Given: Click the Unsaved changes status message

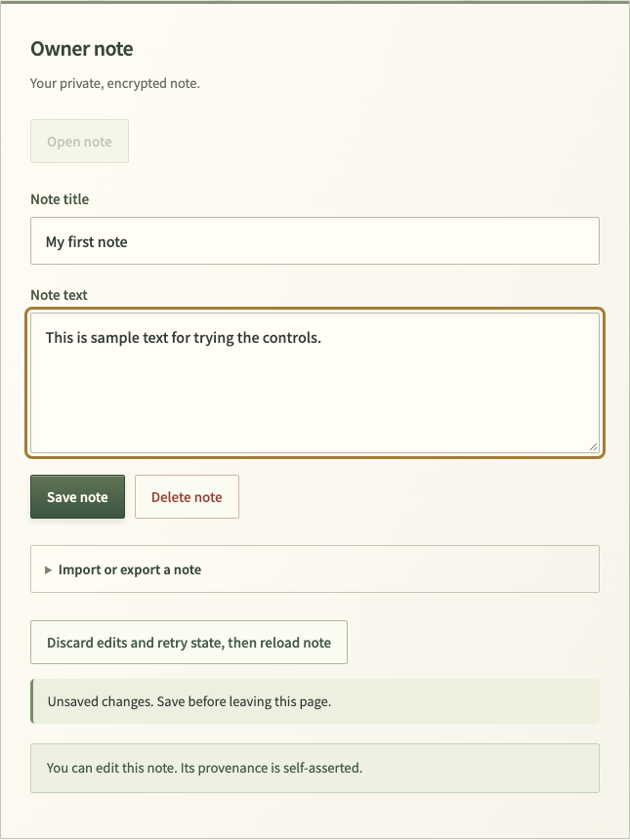Looking at the screenshot, I should (x=315, y=701).
